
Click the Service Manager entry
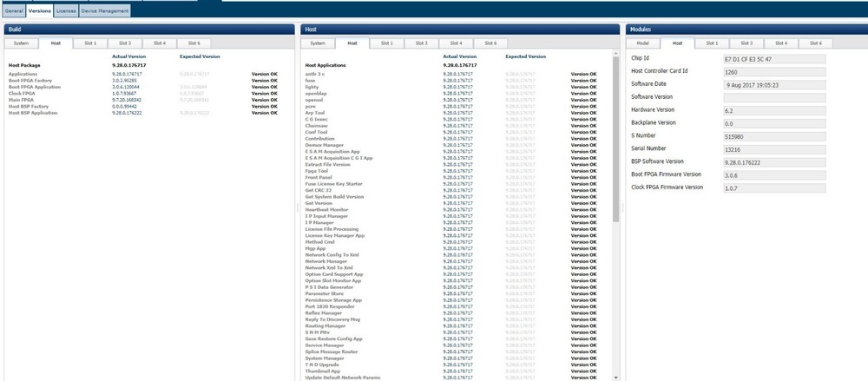(325, 345)
